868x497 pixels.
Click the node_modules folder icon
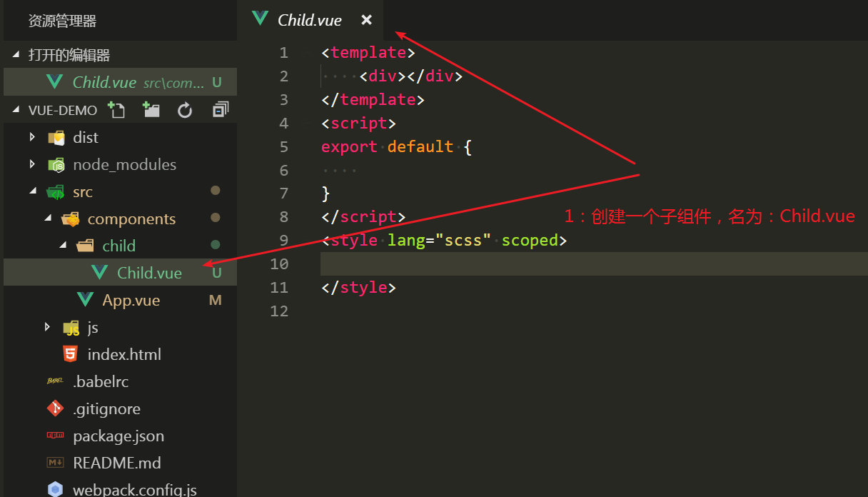[56, 165]
